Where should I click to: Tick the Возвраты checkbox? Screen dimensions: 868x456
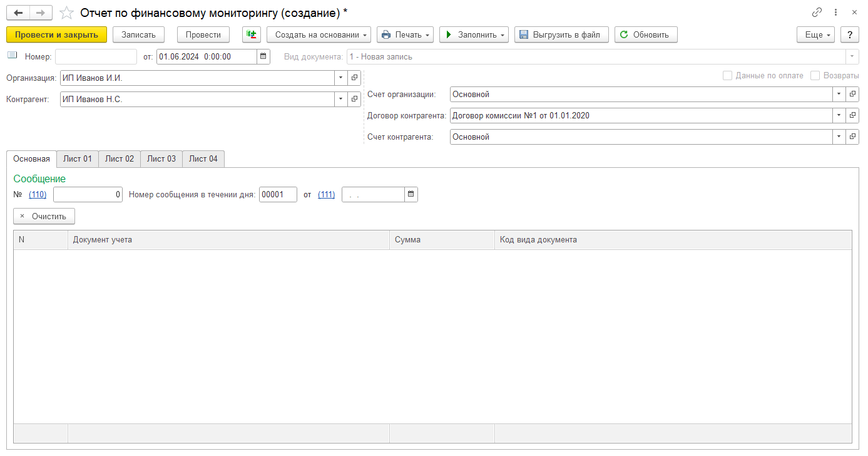pyautogui.click(x=815, y=75)
